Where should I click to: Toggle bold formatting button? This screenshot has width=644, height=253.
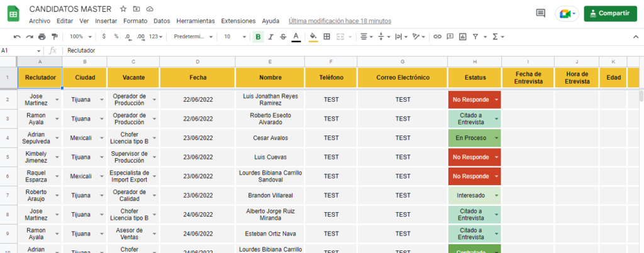pyautogui.click(x=258, y=37)
